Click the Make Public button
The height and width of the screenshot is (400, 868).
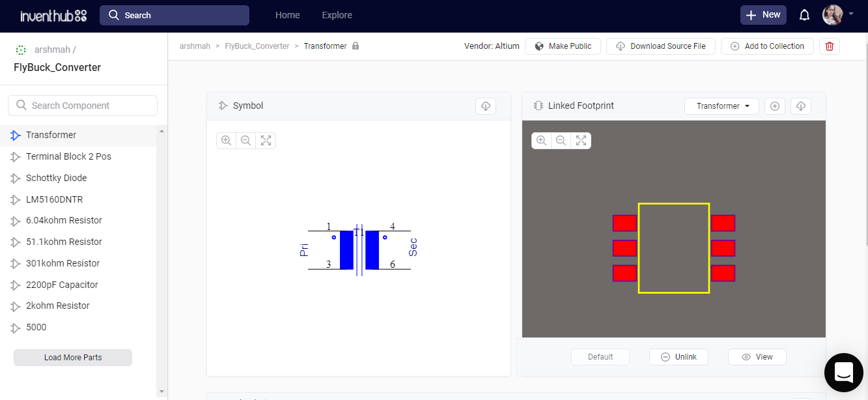pos(563,46)
